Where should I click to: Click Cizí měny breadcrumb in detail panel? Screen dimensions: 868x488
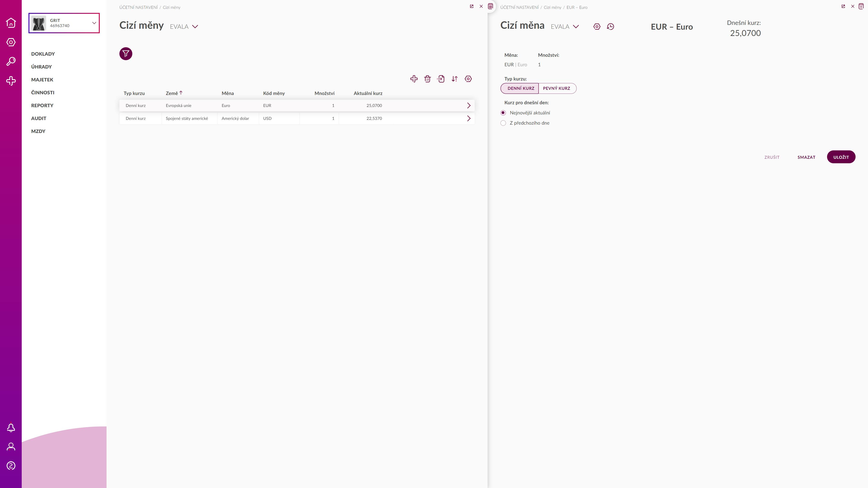552,7
